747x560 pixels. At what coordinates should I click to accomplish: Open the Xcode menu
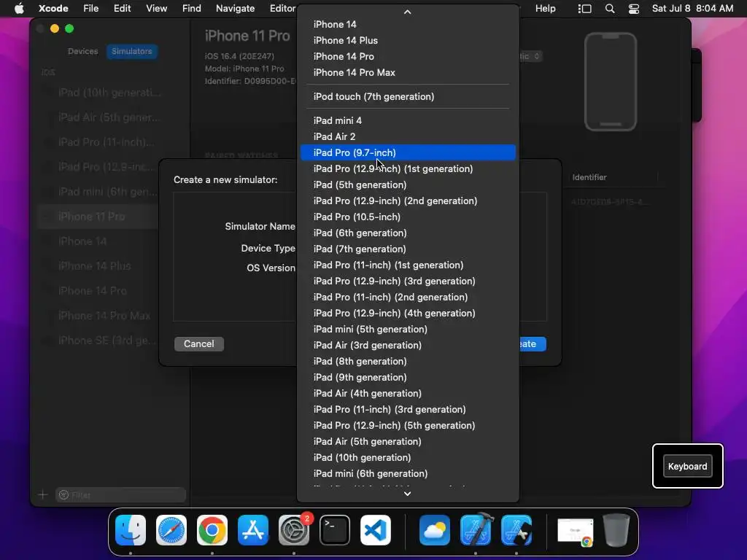coord(53,9)
